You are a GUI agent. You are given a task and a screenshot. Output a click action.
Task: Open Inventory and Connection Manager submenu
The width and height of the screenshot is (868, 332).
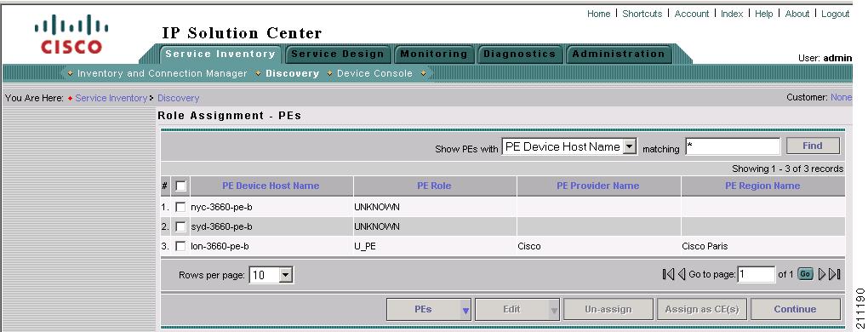[x=163, y=73]
